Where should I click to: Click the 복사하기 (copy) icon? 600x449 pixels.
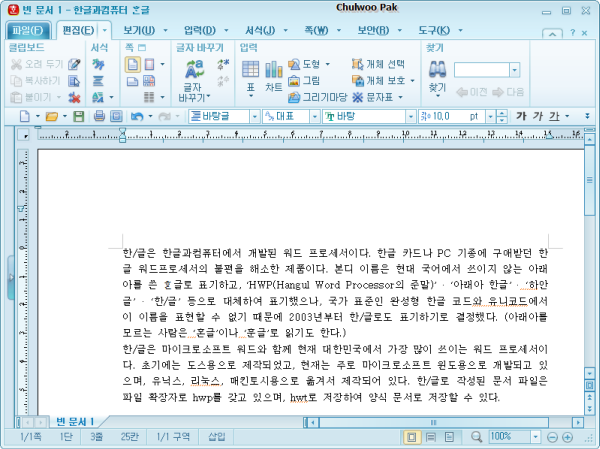16,81
